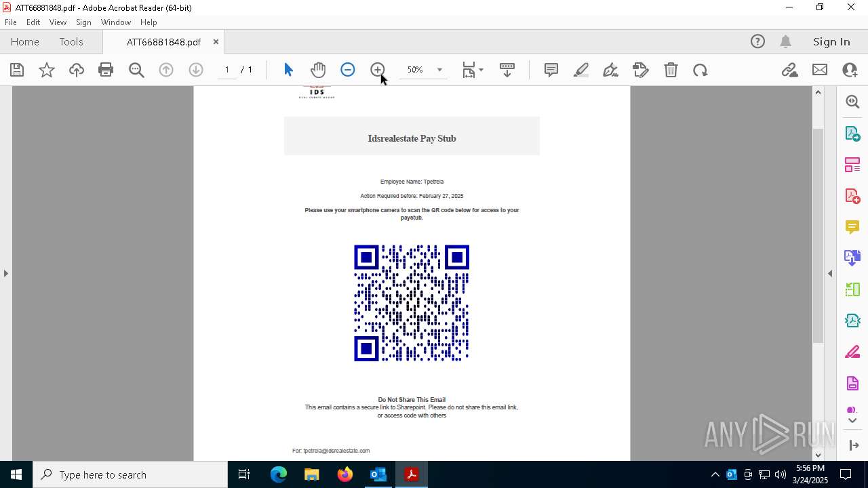
Task: Close the ATT66881848.pdf tab
Action: 216,41
